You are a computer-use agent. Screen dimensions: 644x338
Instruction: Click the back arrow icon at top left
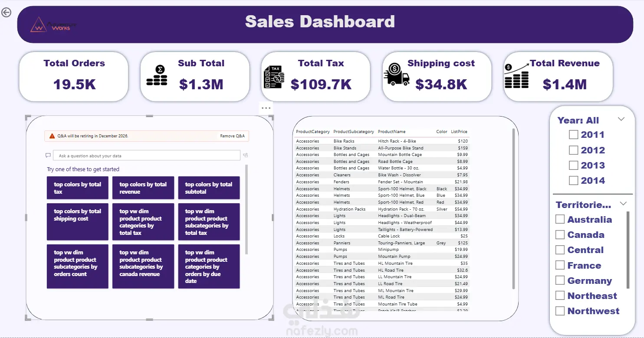point(6,13)
